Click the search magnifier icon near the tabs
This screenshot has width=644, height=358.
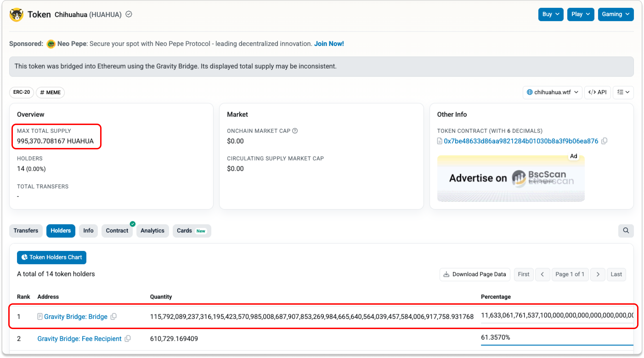click(x=626, y=231)
